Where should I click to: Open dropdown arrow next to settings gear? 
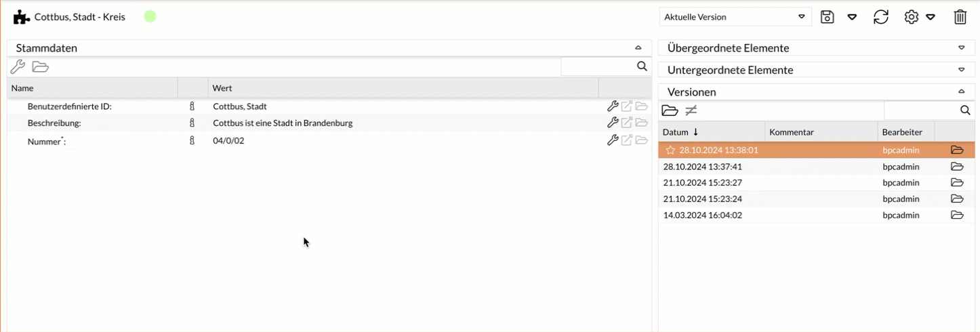point(931,17)
